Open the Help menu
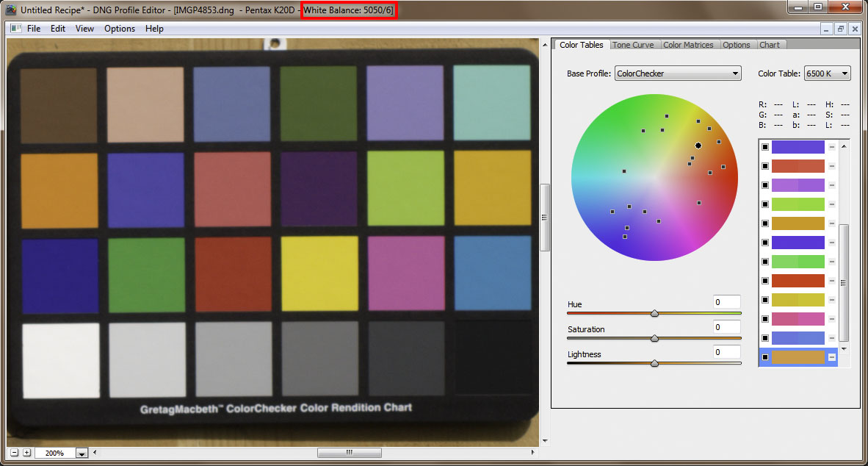Screen dimensions: 868x466 tap(154, 29)
